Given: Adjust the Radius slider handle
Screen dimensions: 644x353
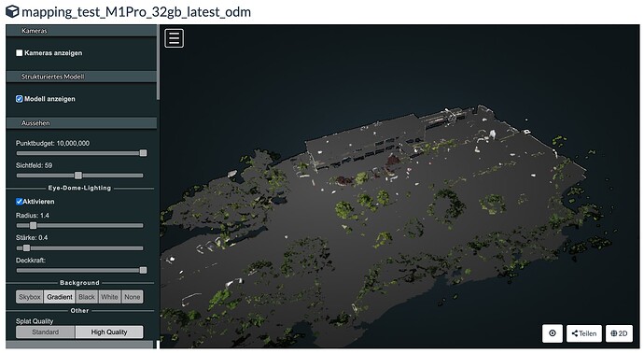Looking at the screenshot, I should (x=34, y=226).
